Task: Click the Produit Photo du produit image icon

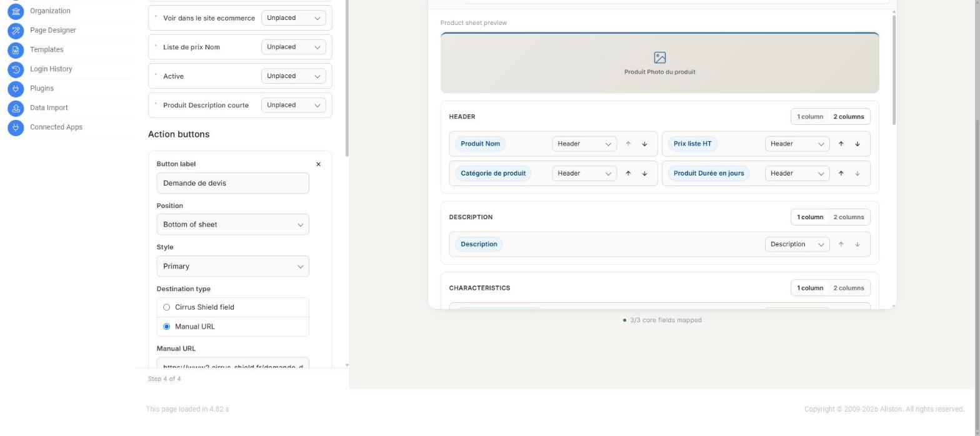Action: point(659,57)
